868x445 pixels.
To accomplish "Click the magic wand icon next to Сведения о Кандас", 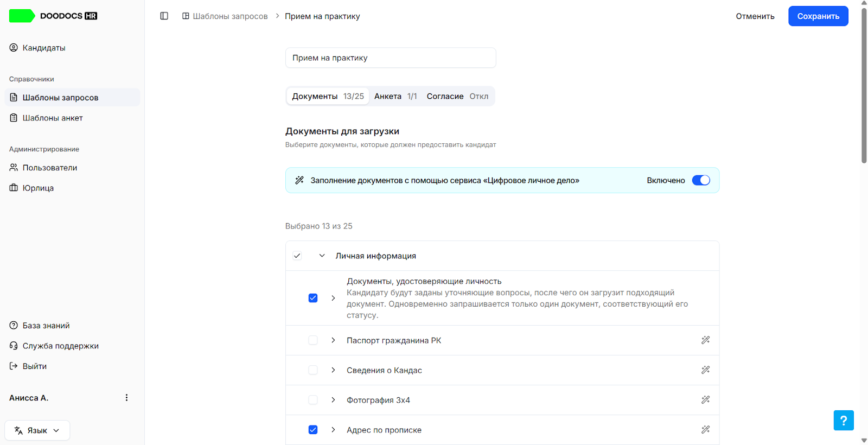I will (705, 370).
